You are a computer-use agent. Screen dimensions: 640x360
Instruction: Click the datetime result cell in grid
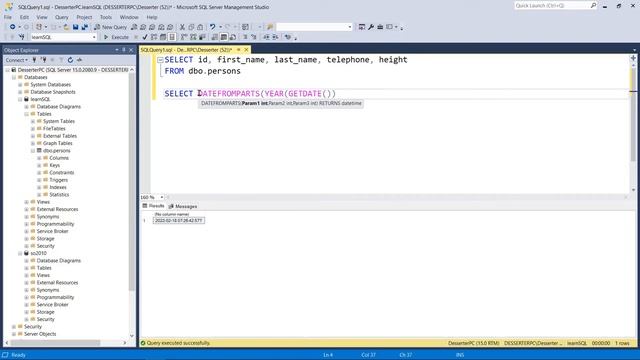click(x=179, y=220)
